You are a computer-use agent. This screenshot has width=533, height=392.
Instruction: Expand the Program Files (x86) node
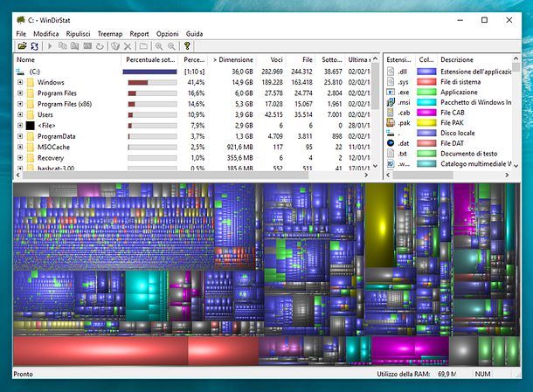point(20,104)
